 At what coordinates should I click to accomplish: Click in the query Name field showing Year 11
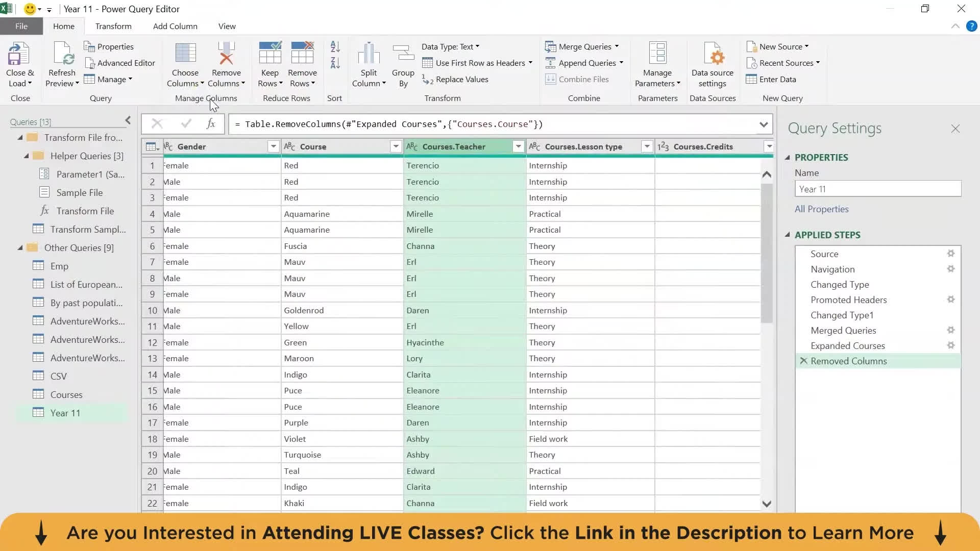(878, 189)
